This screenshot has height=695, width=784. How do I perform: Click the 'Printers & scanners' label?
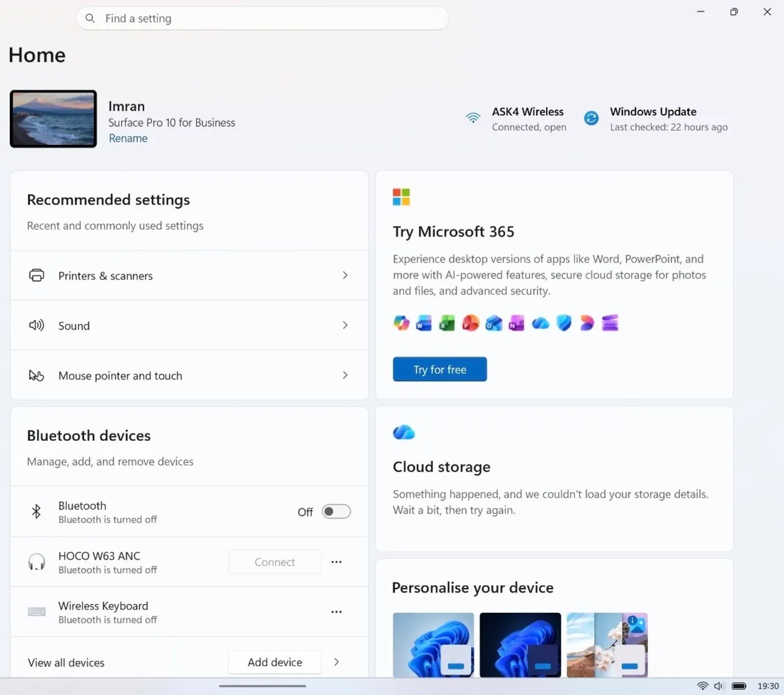coord(105,276)
